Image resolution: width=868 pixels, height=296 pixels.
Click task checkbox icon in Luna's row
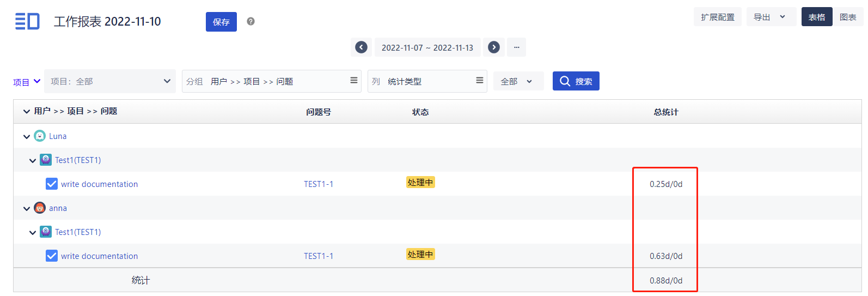pyautogui.click(x=52, y=184)
